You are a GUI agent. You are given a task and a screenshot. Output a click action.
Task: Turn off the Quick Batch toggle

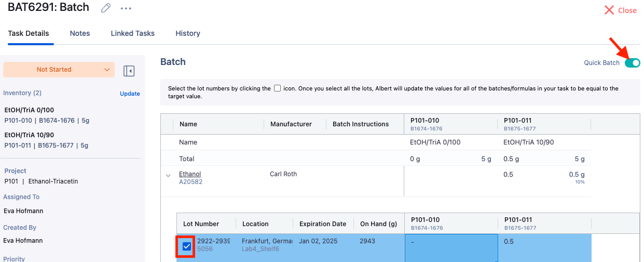point(632,63)
